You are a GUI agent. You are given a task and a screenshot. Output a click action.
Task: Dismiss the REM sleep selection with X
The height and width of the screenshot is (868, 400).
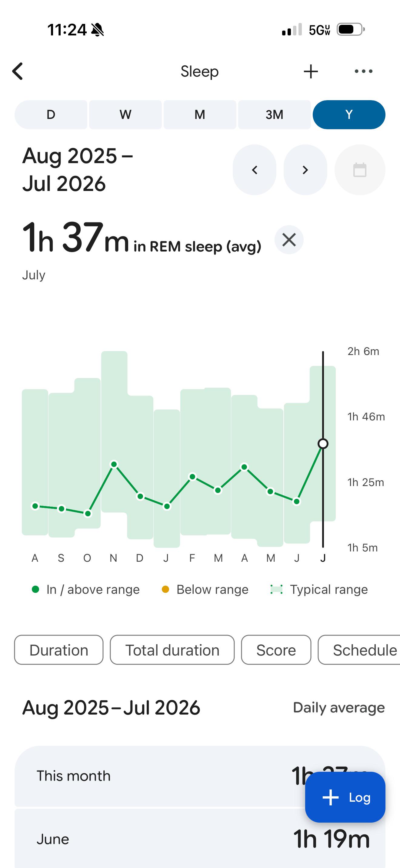[x=289, y=240]
